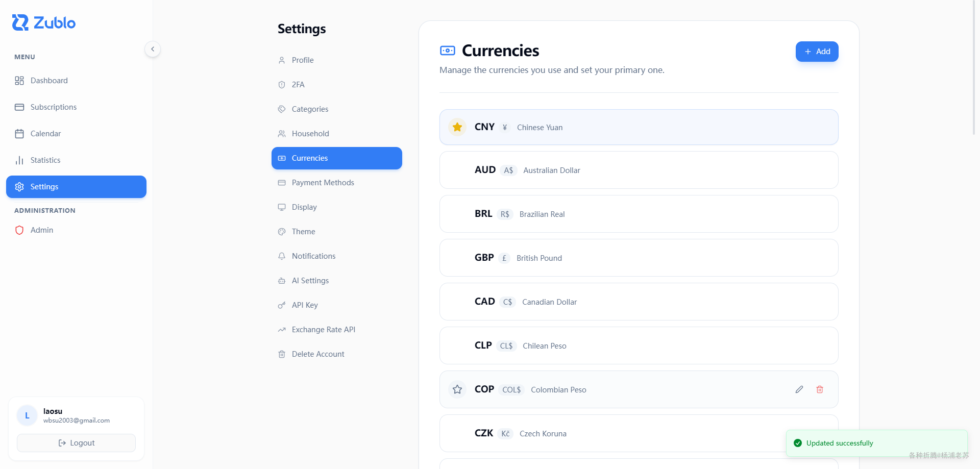Switch to Payment Methods settings
Viewport: 980px width, 469px height.
click(323, 183)
